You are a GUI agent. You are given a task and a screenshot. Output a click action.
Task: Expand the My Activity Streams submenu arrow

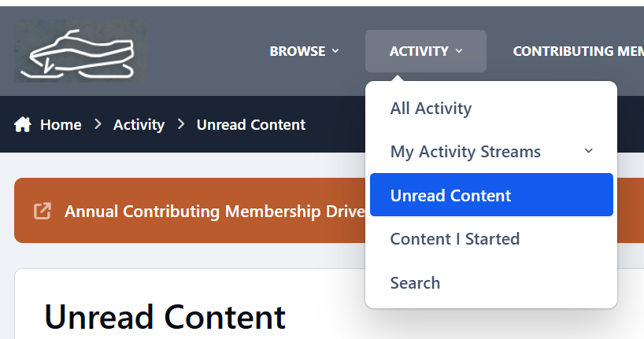(589, 151)
